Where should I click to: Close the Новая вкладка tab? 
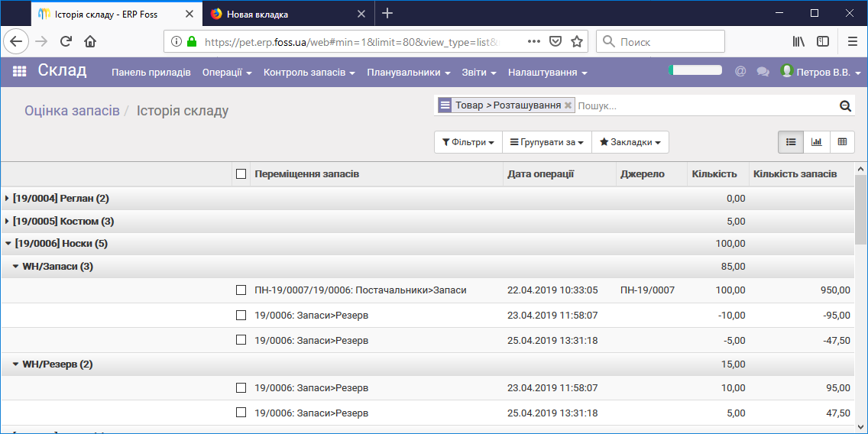coord(362,14)
